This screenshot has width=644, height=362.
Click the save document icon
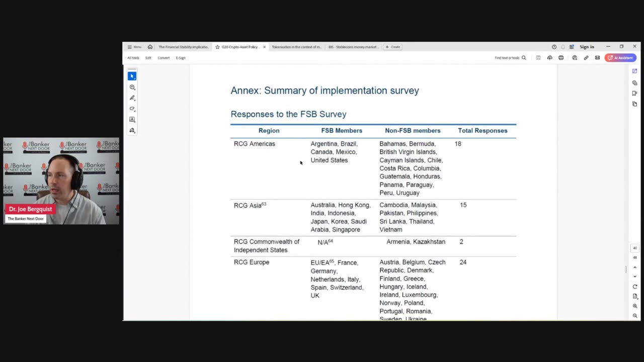[538, 58]
